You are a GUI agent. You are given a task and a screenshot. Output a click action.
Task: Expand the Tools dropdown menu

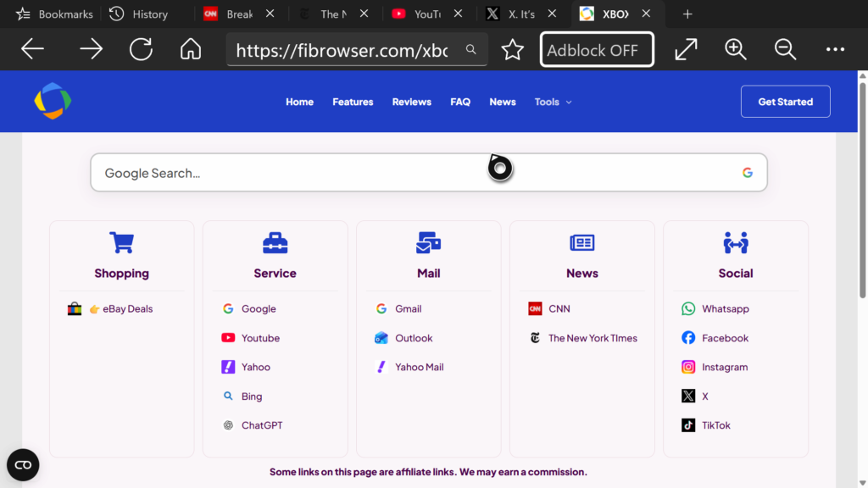(553, 102)
